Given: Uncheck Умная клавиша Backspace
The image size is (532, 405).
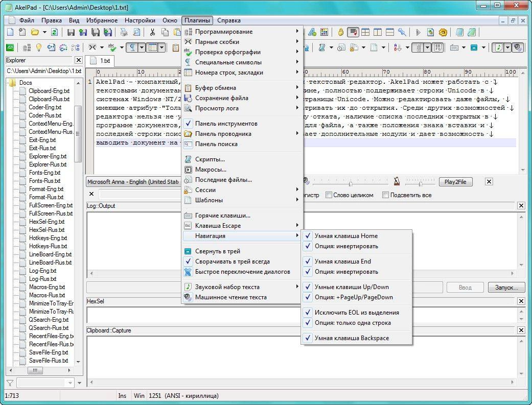Looking at the screenshot, I should coord(356,338).
